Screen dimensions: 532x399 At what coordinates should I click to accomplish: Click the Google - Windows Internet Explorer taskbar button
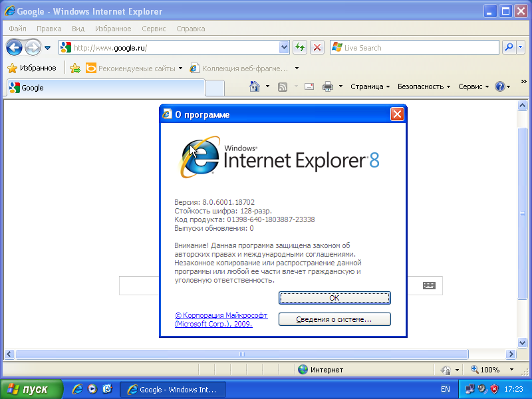173,390
